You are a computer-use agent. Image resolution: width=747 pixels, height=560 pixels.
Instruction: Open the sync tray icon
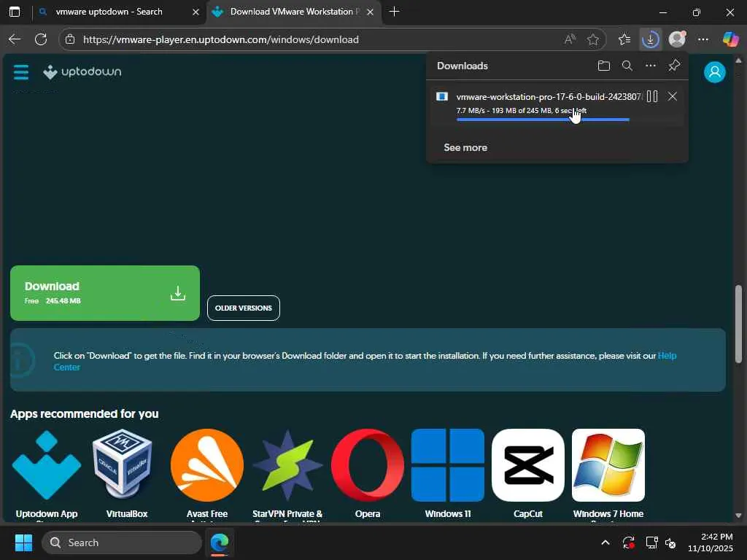(x=628, y=542)
